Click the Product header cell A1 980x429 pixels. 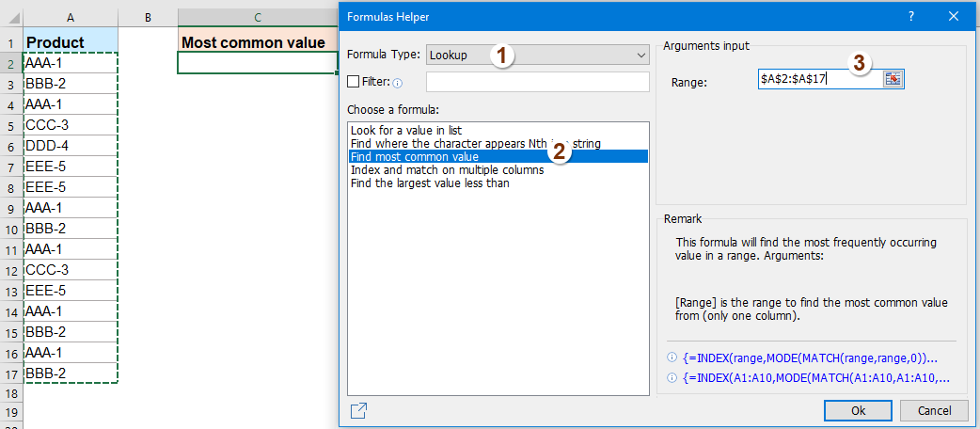(71, 42)
